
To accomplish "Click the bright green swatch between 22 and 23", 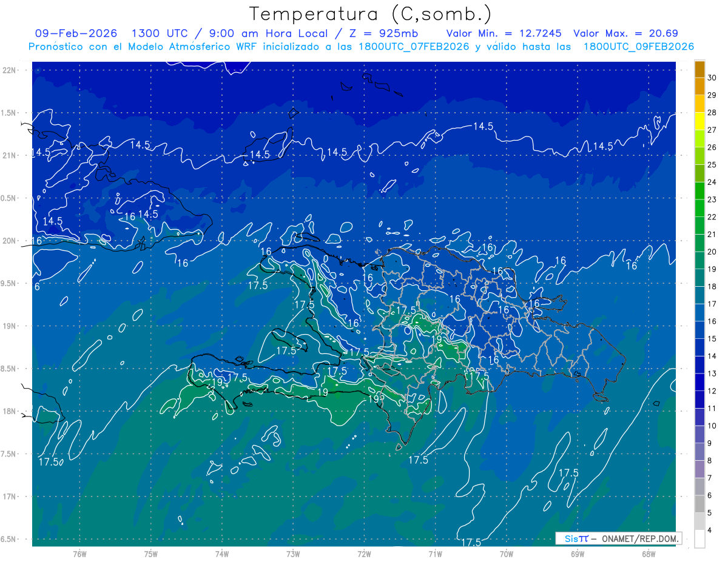I will [699, 209].
